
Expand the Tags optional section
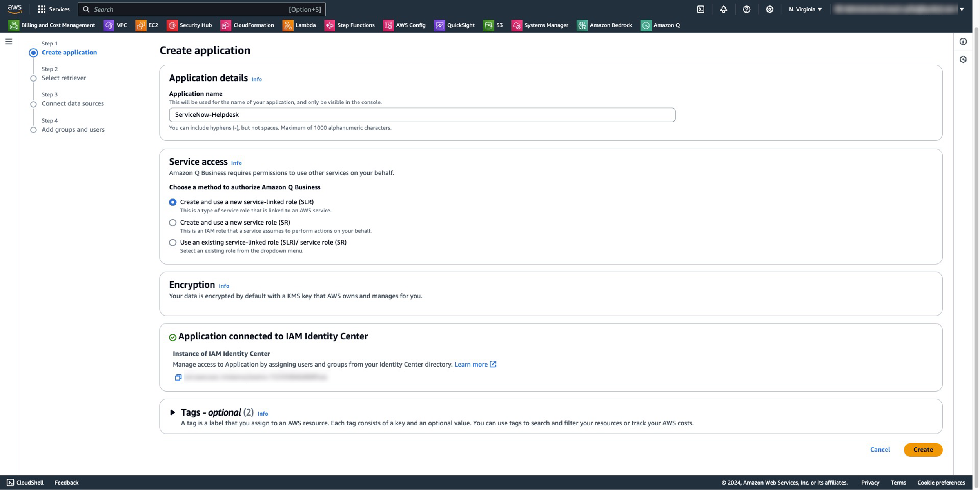pos(172,412)
